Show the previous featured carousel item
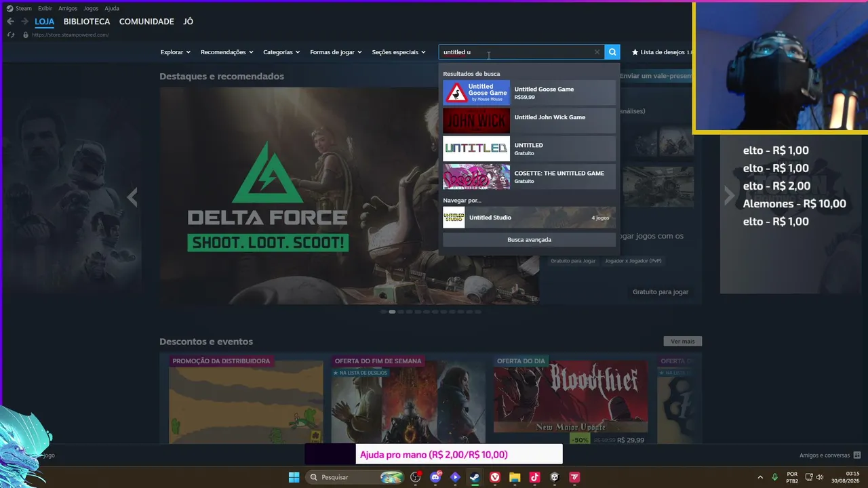The image size is (868, 488). (x=132, y=197)
